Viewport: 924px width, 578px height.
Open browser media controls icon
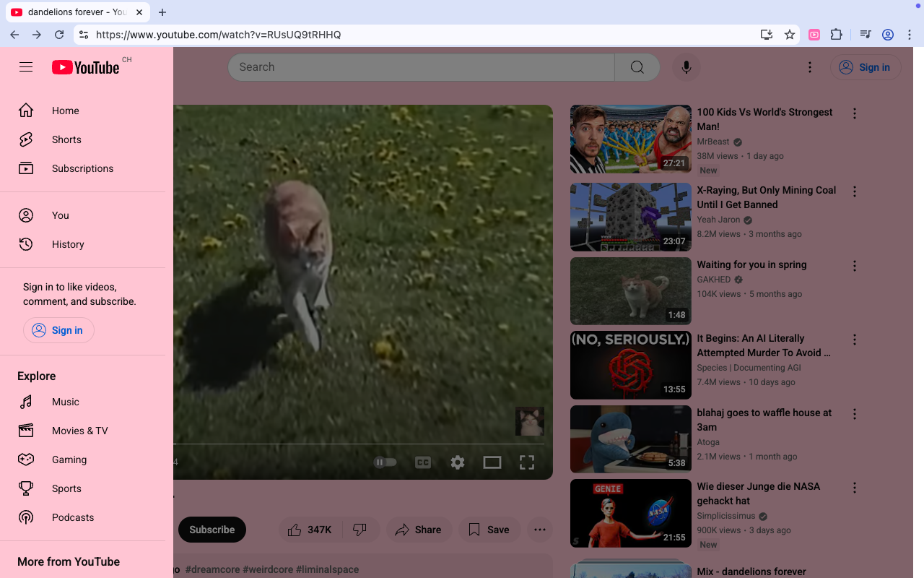866,35
